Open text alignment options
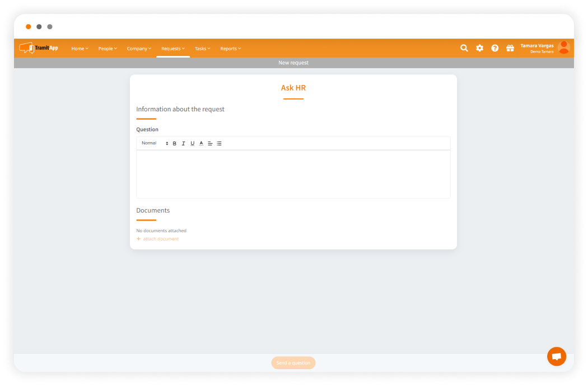This screenshot has width=588, height=386. tap(210, 144)
